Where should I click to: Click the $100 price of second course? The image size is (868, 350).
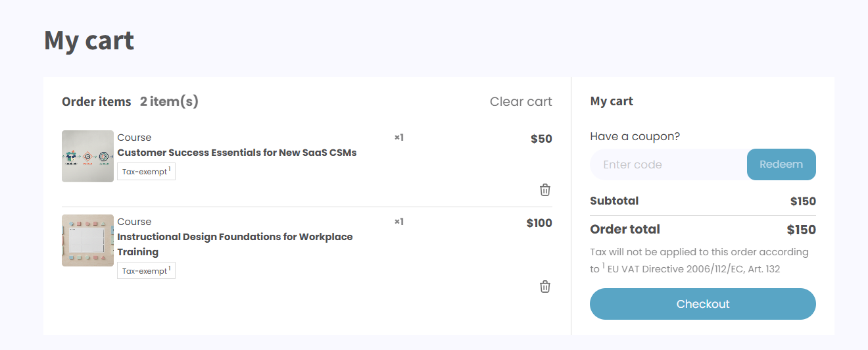[539, 223]
